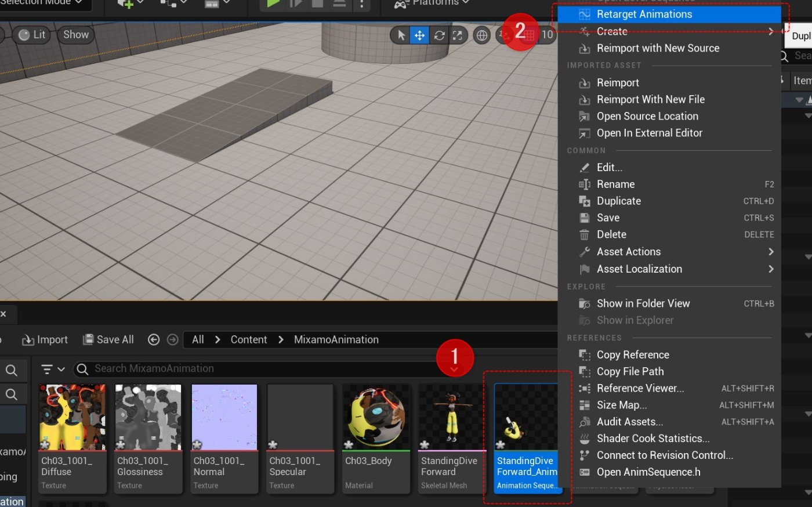Viewport: 812px width, 507px height.
Task: Select Reimport with New Source
Action: coord(669,48)
